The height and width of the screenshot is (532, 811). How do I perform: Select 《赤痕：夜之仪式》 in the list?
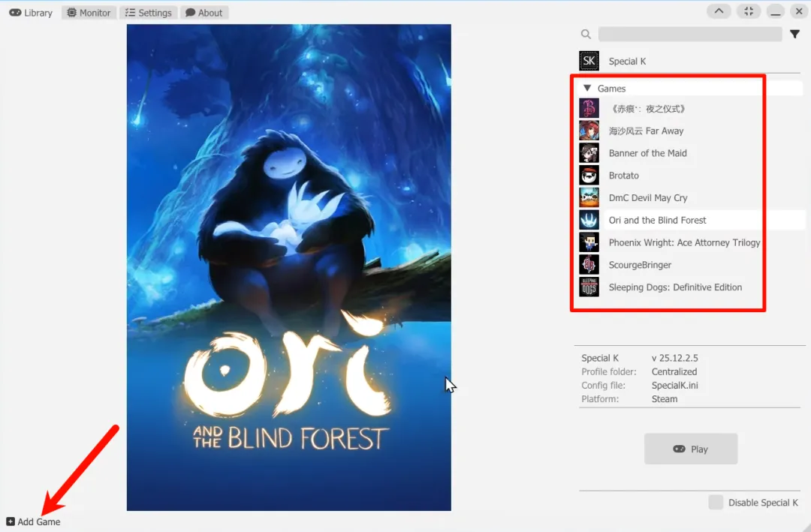(648, 109)
